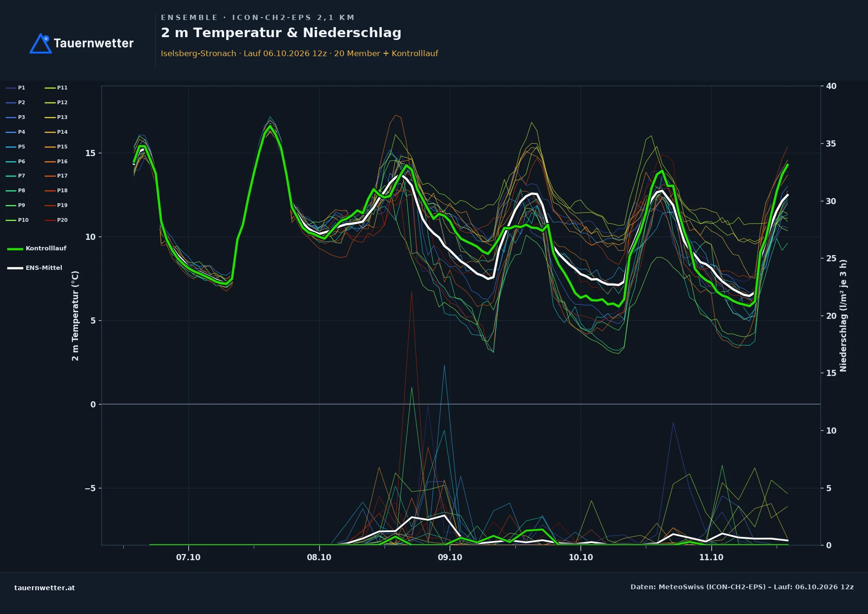Select the P19 legend entry

[x=56, y=205]
